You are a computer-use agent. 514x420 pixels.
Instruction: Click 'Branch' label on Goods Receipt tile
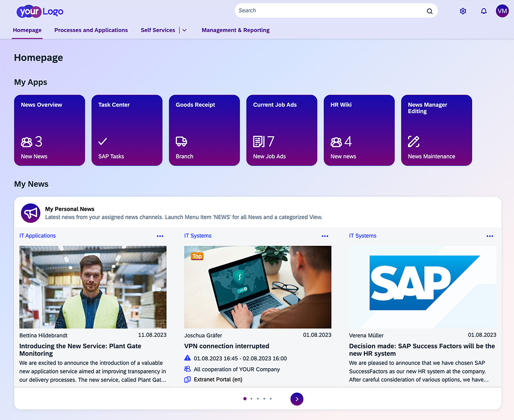[184, 157]
